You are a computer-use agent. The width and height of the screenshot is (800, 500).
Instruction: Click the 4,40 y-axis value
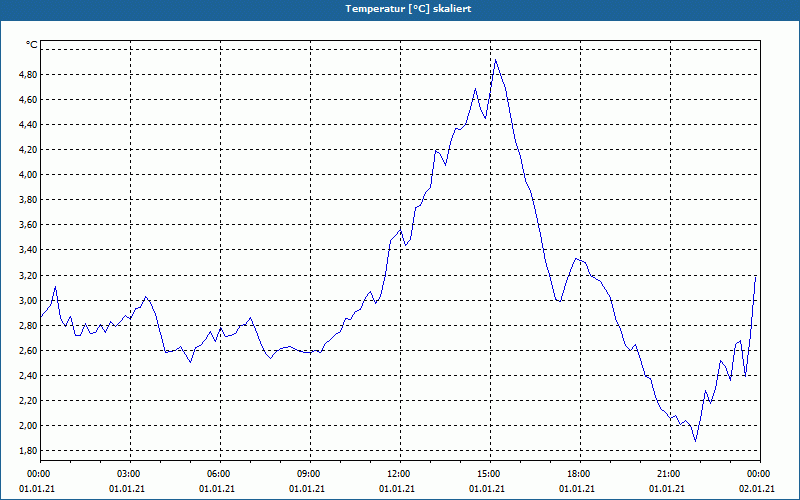(x=29, y=124)
